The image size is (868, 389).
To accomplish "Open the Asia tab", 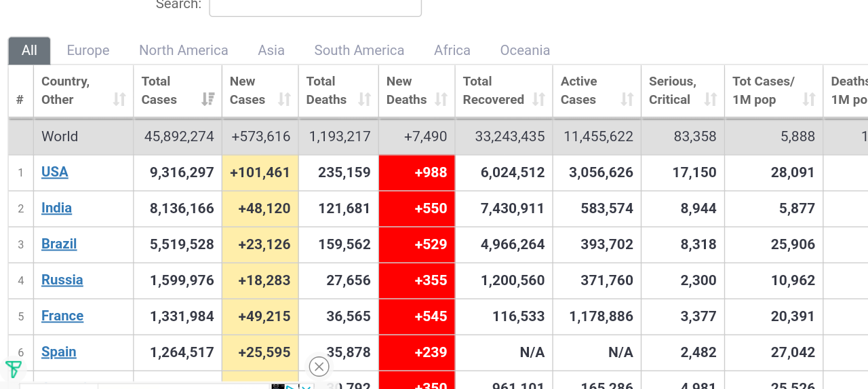I will click(271, 50).
